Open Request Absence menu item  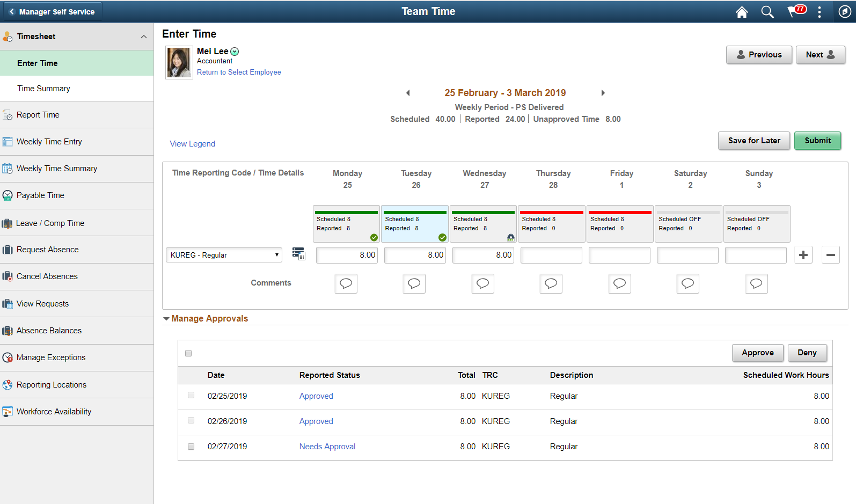point(77,250)
